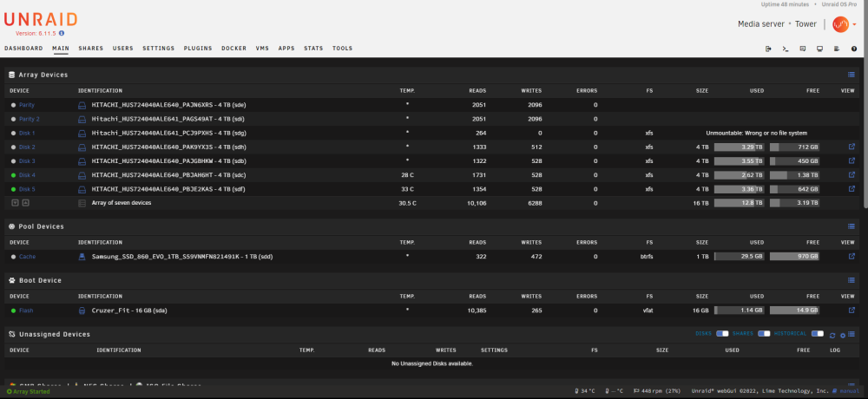Click the Array Devices list view icon

(x=852, y=75)
